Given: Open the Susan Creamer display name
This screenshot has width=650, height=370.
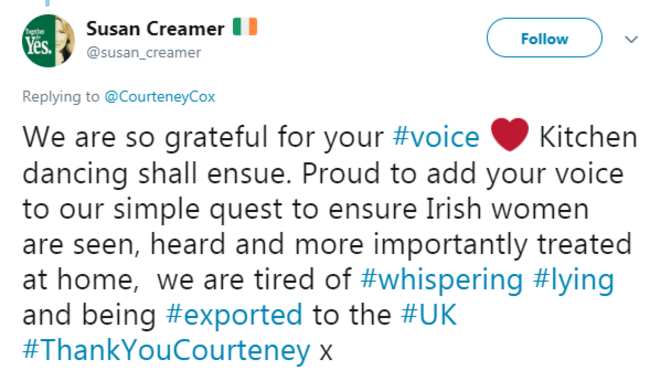Looking at the screenshot, I should coord(155,29).
